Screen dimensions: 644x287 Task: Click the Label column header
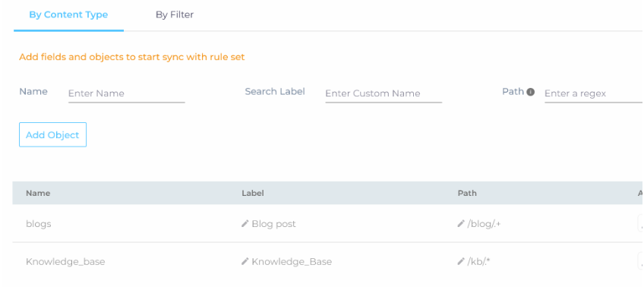[253, 193]
